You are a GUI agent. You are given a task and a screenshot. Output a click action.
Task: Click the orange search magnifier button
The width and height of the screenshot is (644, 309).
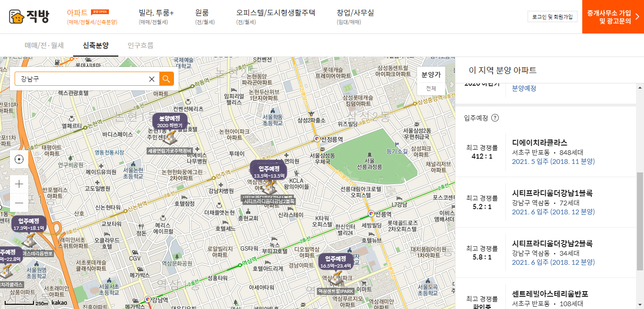point(166,79)
